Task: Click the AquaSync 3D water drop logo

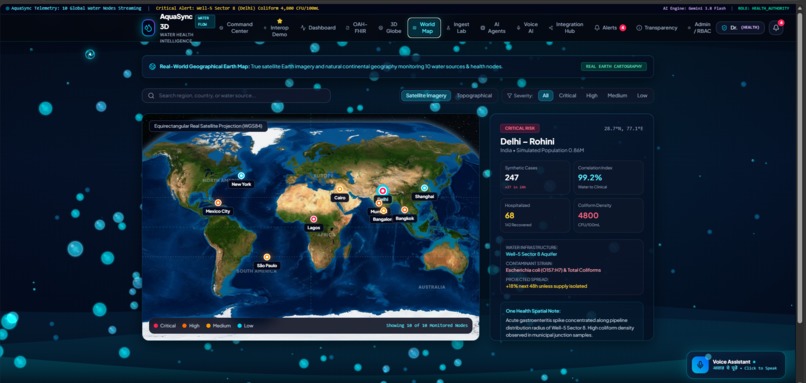Action: tap(149, 28)
